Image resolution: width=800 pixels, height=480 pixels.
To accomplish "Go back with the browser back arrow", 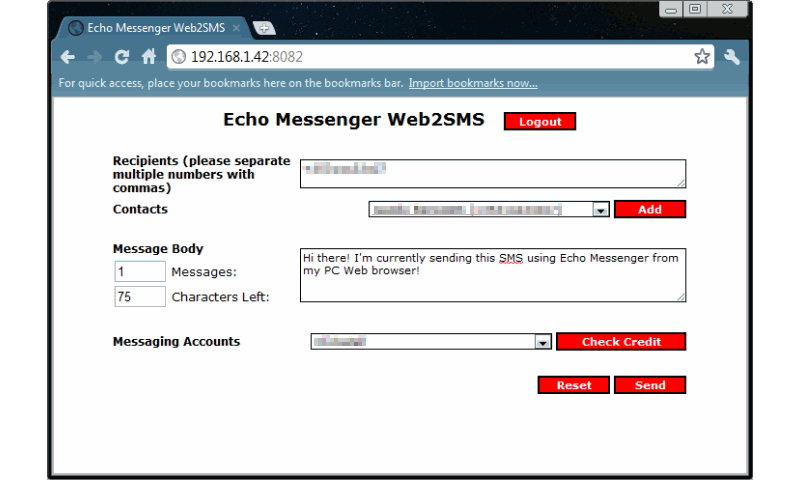I will pyautogui.click(x=67, y=57).
